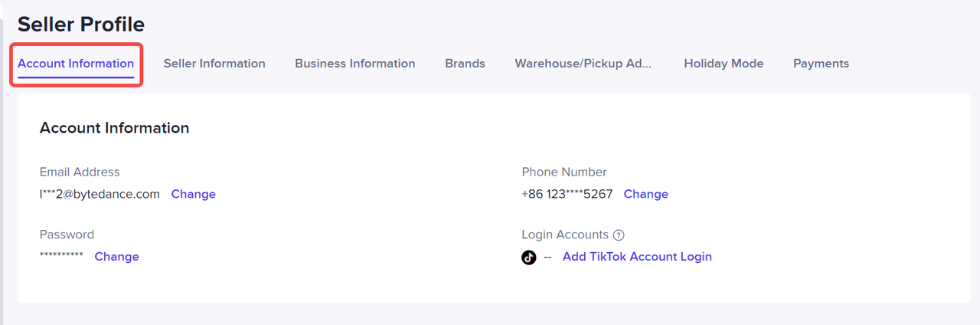Click the Seller Profile page heading
This screenshot has width=980, height=325.
tap(81, 25)
